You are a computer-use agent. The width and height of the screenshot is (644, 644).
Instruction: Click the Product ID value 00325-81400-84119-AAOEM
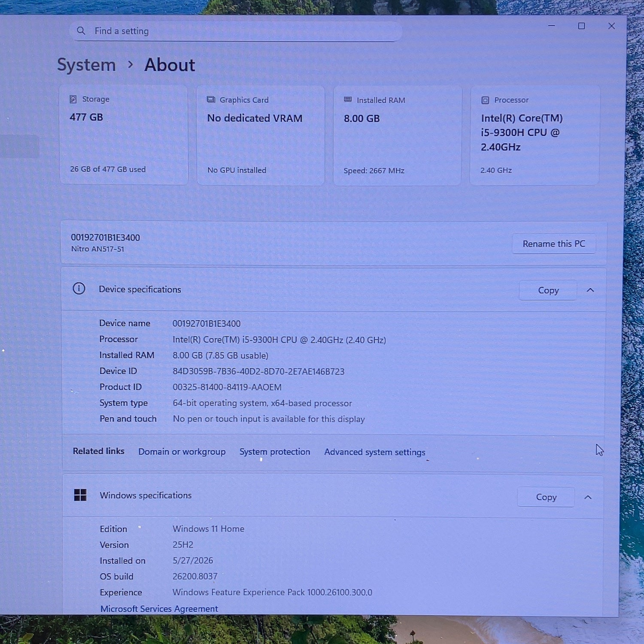[227, 387]
